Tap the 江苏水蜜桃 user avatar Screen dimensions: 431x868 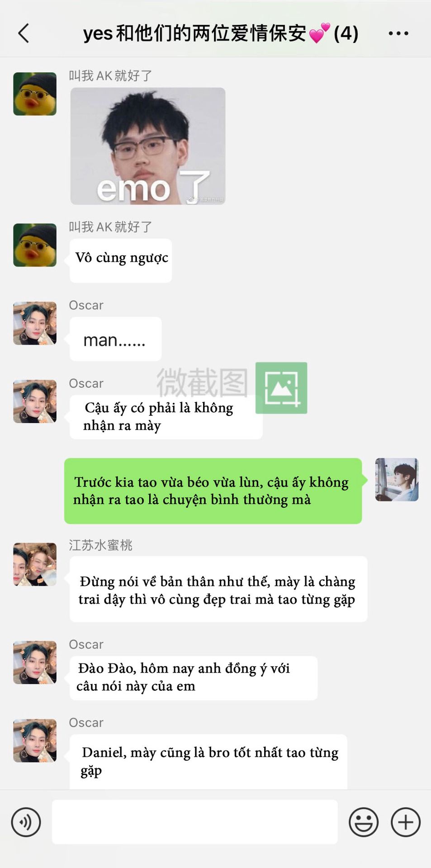pyautogui.click(x=35, y=565)
